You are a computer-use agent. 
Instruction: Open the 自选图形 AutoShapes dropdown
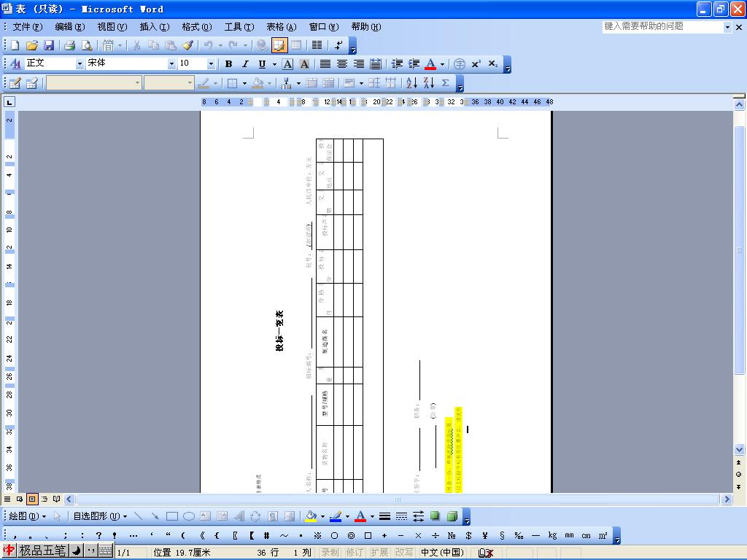100,516
